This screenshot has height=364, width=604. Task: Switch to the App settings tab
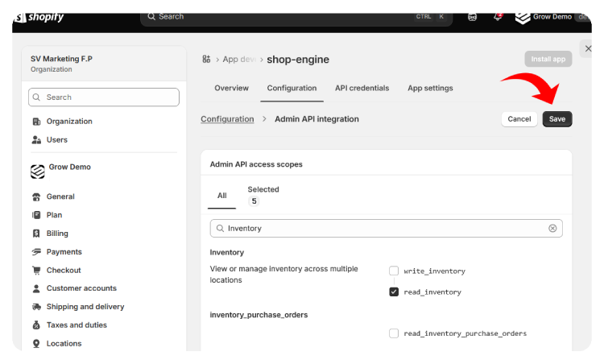430,89
